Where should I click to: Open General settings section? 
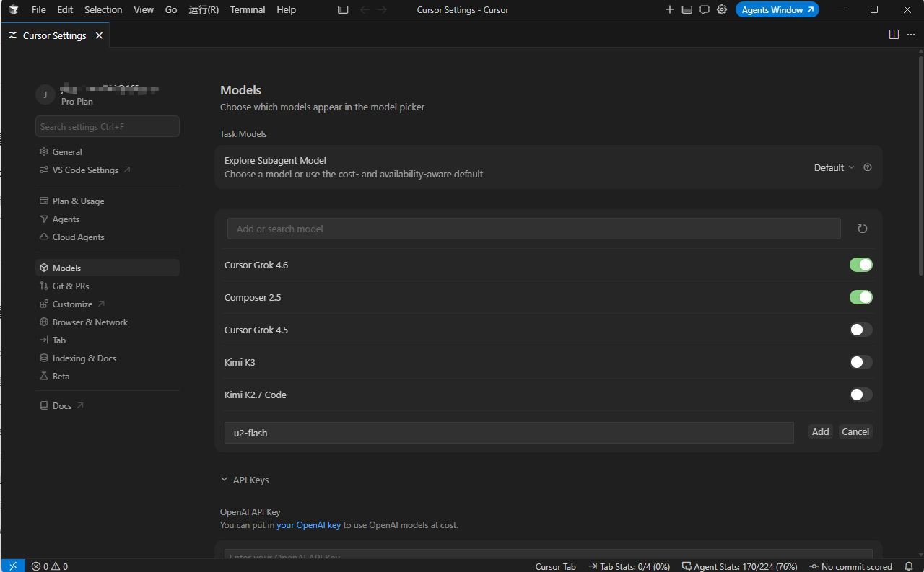pyautogui.click(x=108, y=152)
